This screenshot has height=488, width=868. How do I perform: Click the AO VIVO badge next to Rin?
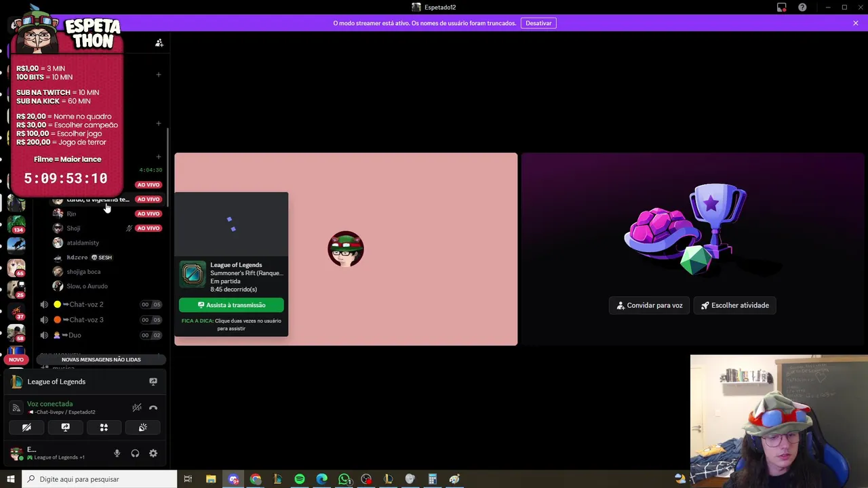click(148, 213)
